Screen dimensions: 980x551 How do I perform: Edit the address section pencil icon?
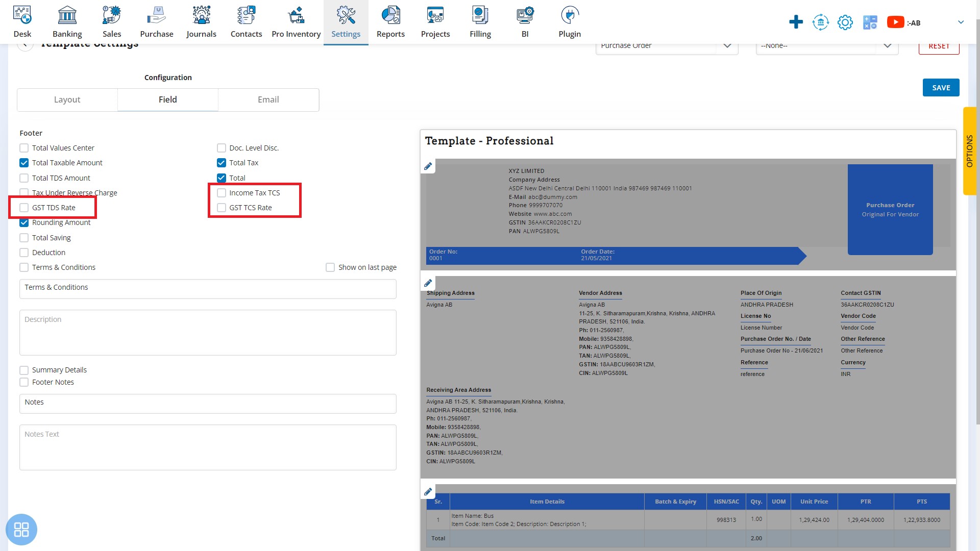coord(428,283)
